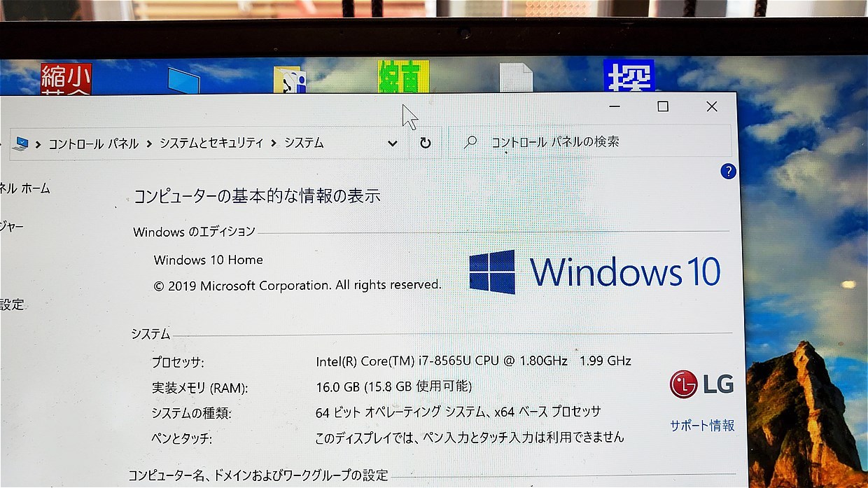Open the サポート情報 link
The width and height of the screenshot is (868, 488).
click(702, 426)
